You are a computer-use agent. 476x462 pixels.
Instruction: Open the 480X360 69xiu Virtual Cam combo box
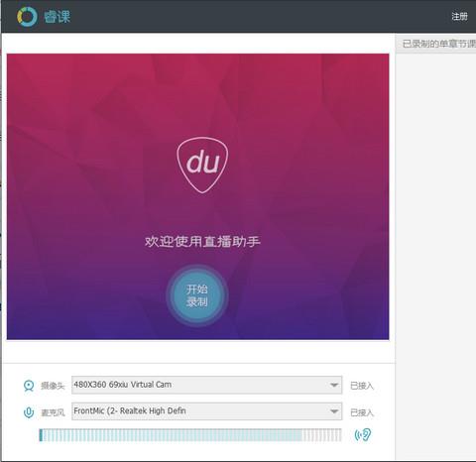(x=207, y=385)
